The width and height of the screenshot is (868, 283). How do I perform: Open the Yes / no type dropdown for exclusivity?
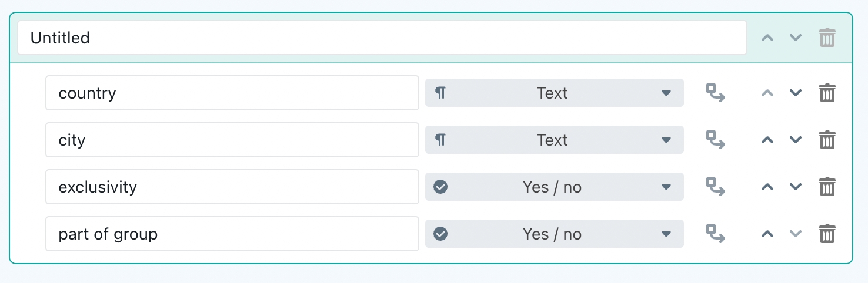555,187
